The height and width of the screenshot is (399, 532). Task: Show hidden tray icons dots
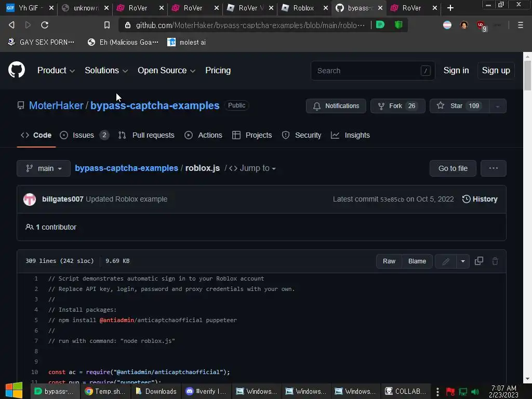[437, 392]
